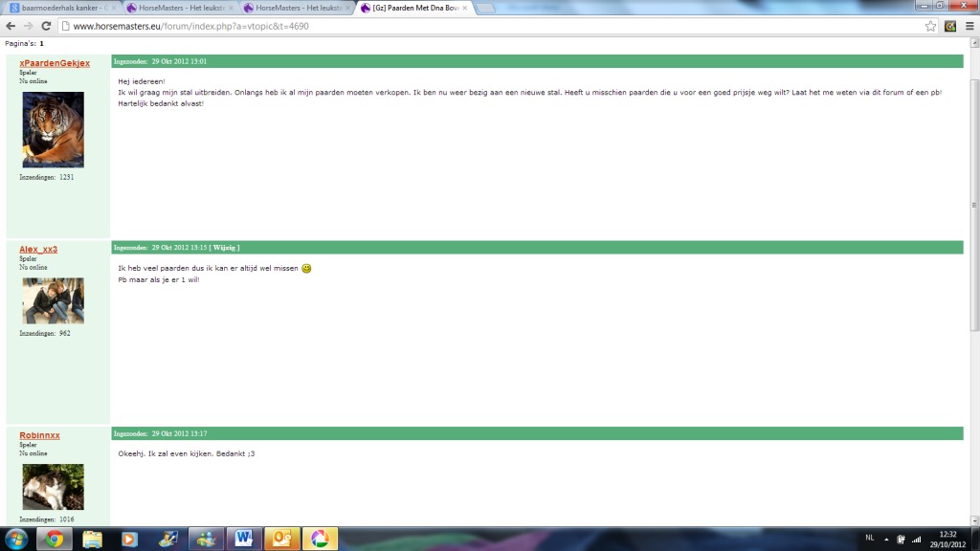This screenshot has height=551, width=980.
Task: Click the Wijzig link in the second post header
Action: (226, 248)
